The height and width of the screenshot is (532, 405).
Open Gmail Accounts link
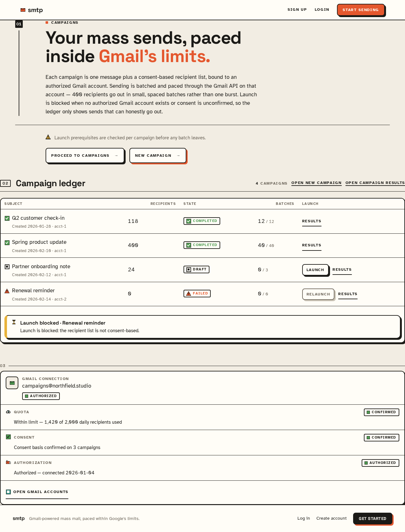coord(37,492)
